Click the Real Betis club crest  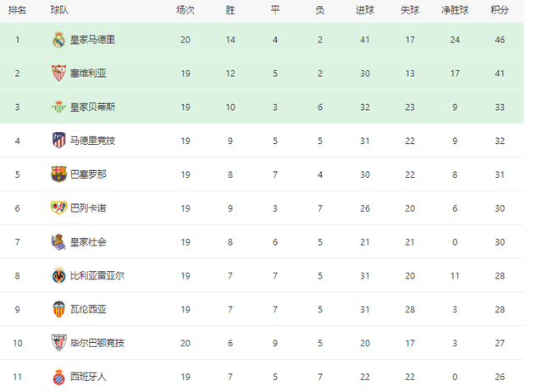(x=58, y=107)
